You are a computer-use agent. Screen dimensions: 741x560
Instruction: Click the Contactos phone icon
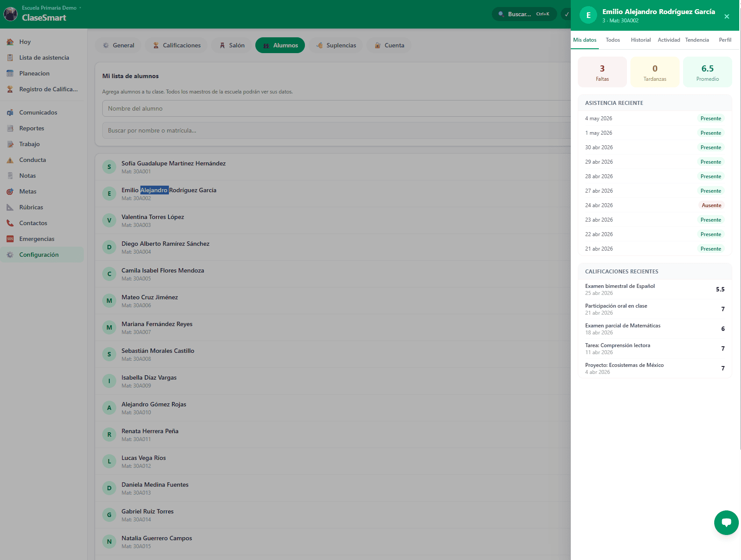point(10,223)
